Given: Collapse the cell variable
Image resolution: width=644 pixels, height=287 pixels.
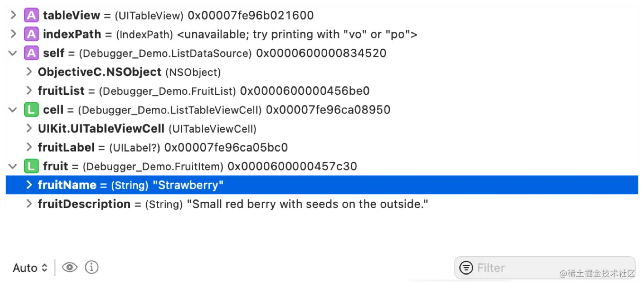Looking at the screenshot, I should coord(13,109).
